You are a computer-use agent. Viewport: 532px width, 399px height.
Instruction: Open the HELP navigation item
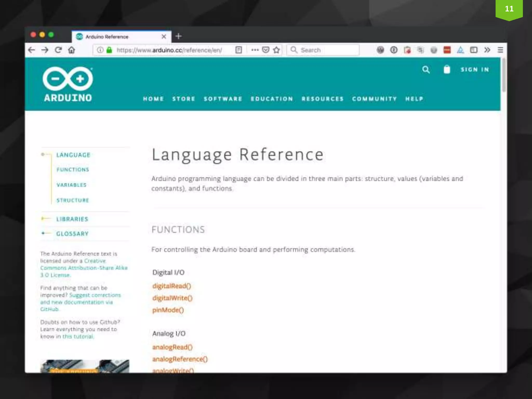(x=414, y=99)
